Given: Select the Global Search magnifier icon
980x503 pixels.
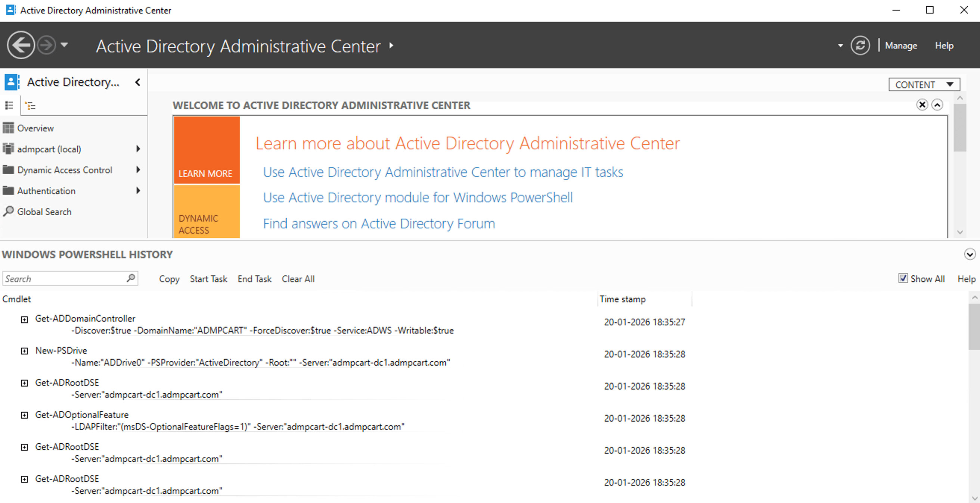Looking at the screenshot, I should click(x=8, y=212).
